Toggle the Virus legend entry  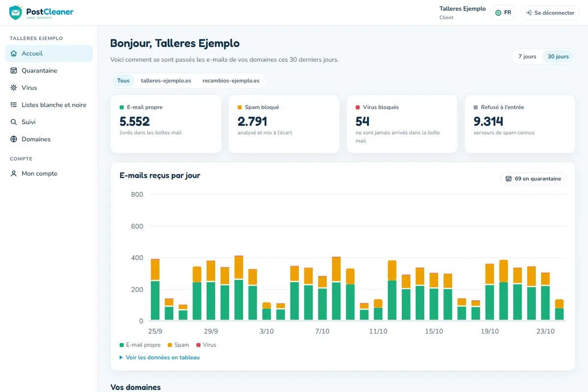tap(206, 345)
